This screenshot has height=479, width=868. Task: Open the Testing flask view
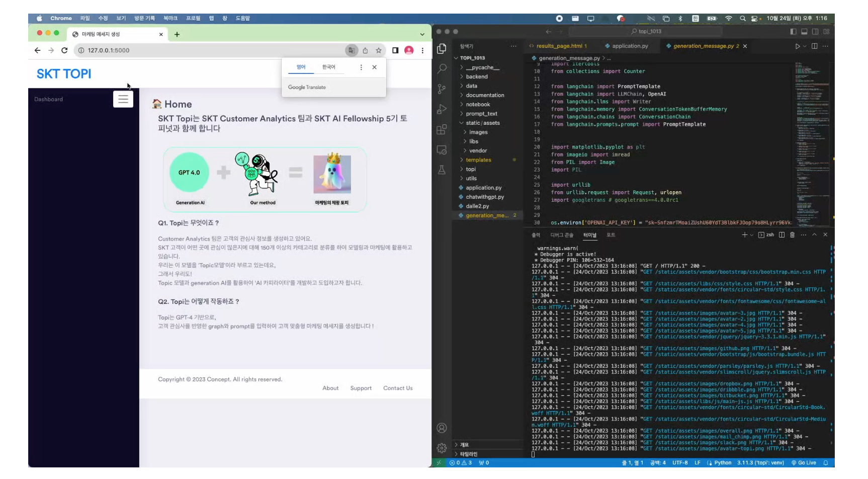(x=442, y=170)
